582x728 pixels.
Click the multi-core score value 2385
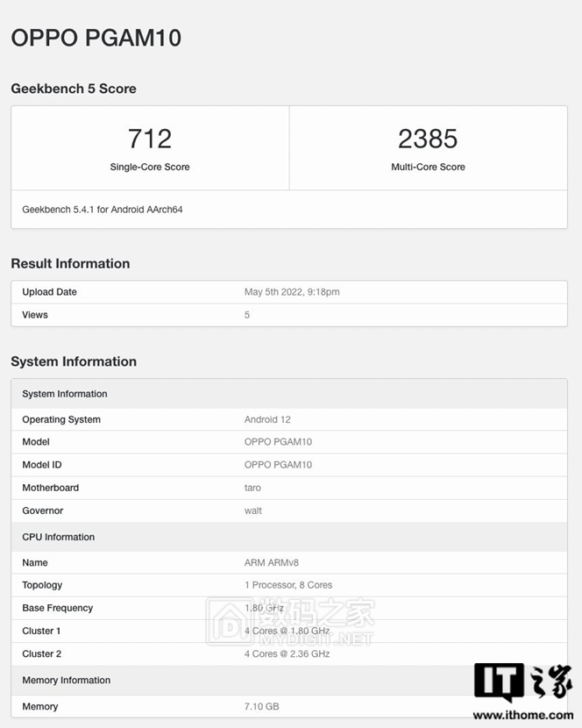(428, 139)
